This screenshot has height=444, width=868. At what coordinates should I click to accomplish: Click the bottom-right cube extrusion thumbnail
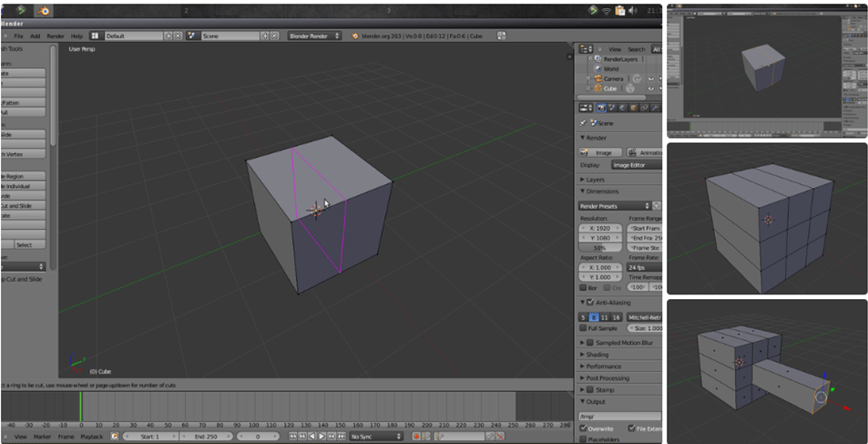click(x=767, y=370)
